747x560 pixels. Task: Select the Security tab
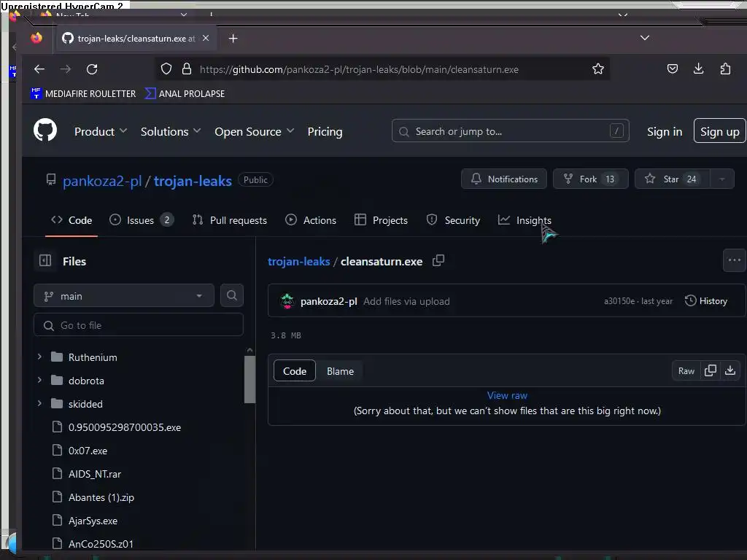[x=453, y=220]
